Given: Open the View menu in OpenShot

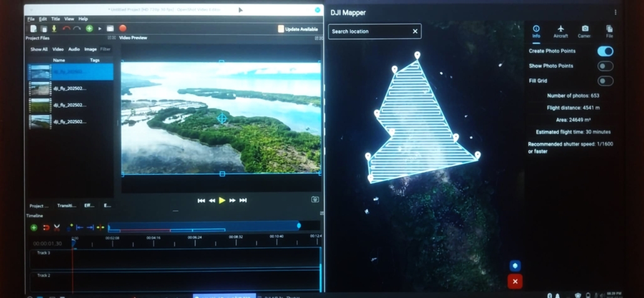Looking at the screenshot, I should pos(69,19).
